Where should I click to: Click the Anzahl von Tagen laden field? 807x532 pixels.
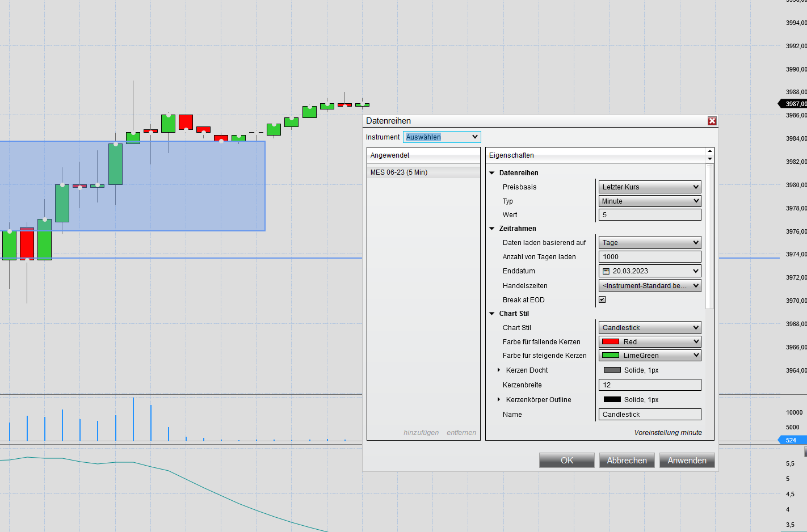click(x=650, y=257)
